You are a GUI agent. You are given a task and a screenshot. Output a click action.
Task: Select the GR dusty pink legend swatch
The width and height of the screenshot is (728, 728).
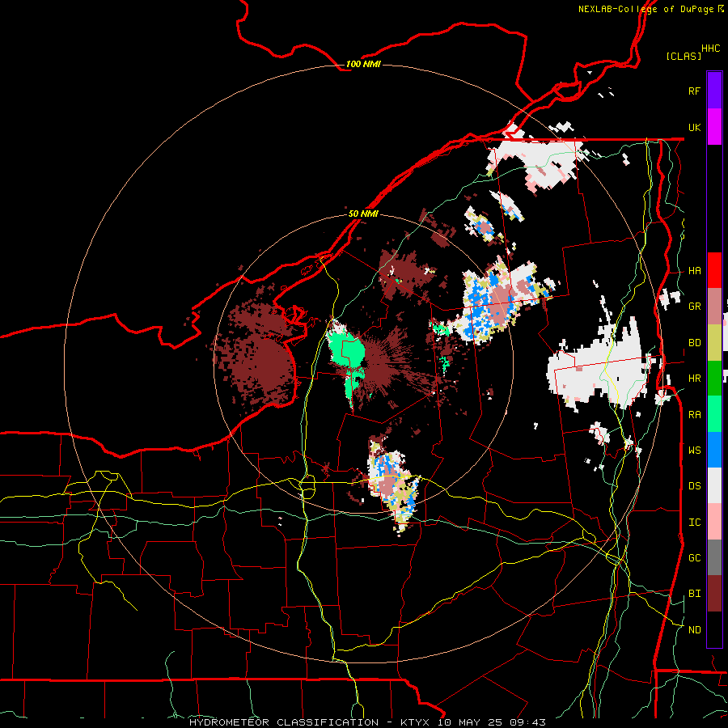pyautogui.click(x=714, y=307)
